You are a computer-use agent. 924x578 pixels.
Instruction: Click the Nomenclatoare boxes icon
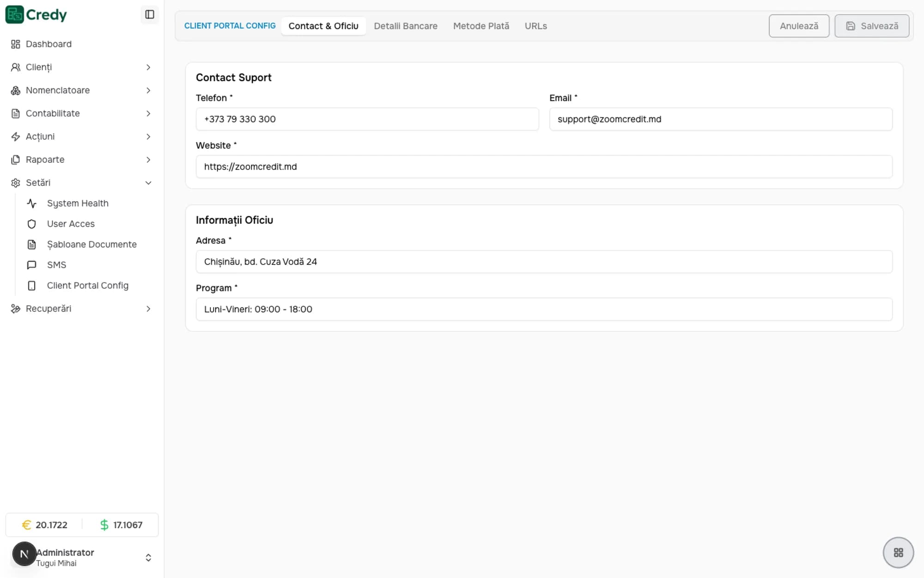[16, 90]
